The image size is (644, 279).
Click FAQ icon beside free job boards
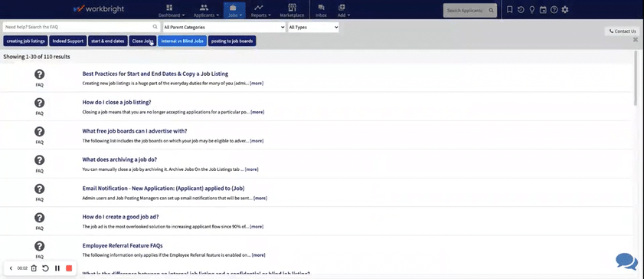click(x=39, y=132)
